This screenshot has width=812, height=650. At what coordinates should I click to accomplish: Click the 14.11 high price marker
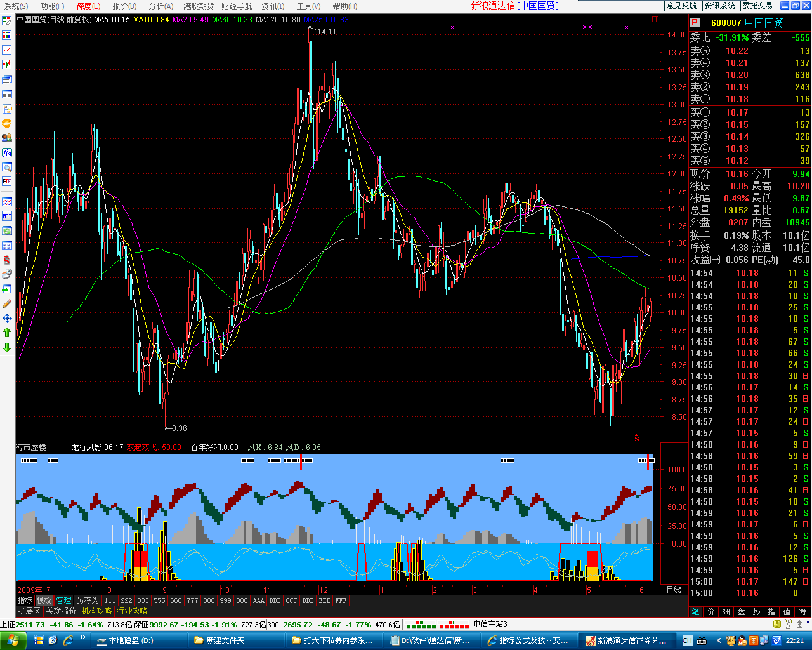pos(326,32)
